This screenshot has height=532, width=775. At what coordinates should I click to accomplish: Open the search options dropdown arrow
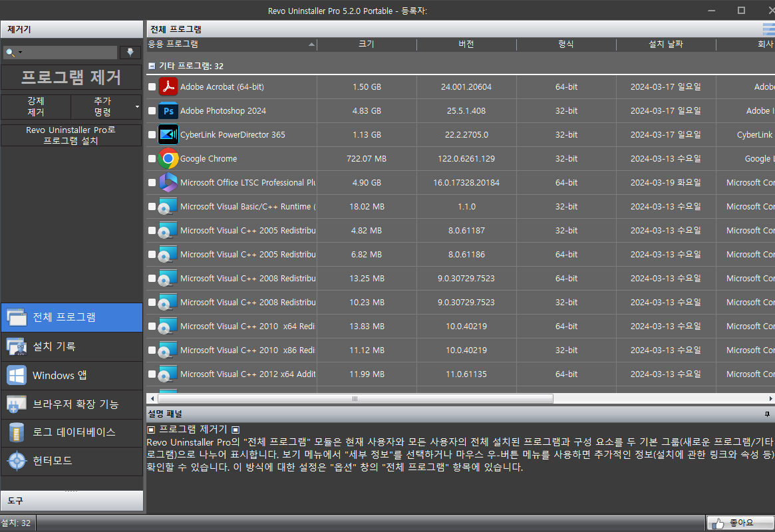coord(20,53)
